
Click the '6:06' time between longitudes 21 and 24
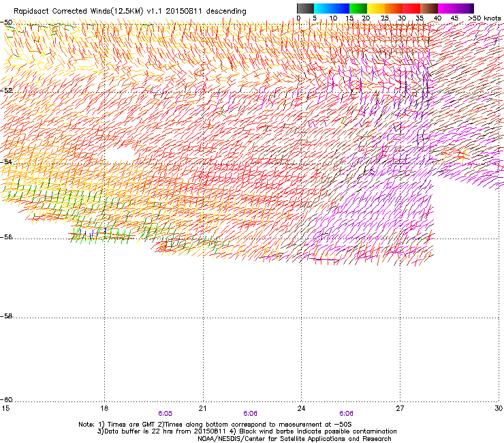pos(250,414)
